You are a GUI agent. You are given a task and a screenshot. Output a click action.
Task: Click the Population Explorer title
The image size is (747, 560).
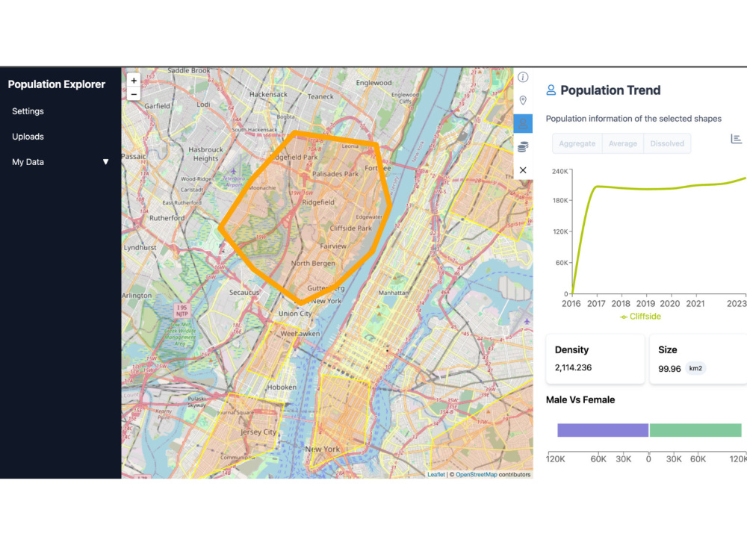56,84
